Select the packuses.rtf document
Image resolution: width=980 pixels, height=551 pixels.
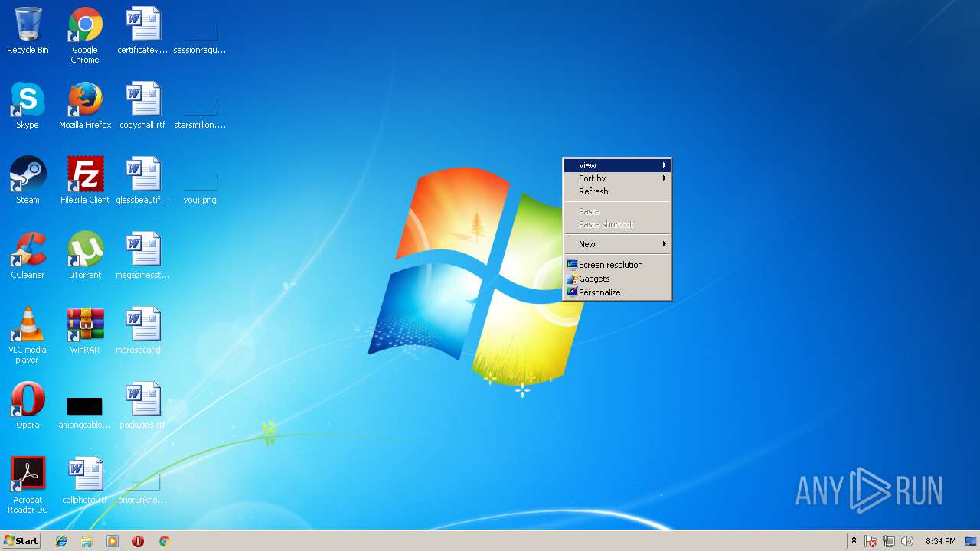coord(142,406)
